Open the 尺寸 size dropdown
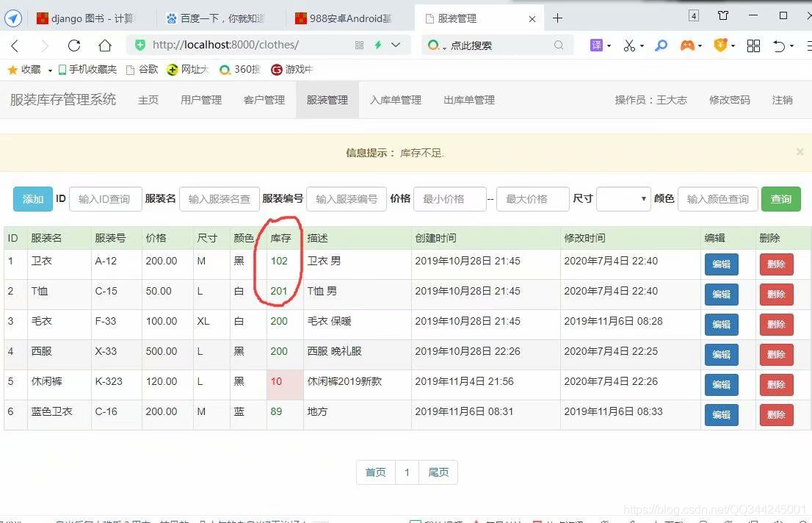Viewport: 812px width, 523px height. click(x=623, y=199)
